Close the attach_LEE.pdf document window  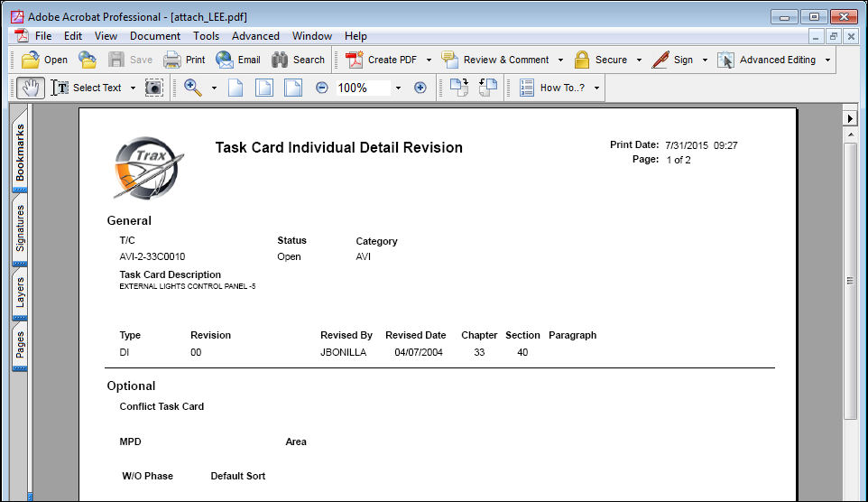coord(851,37)
